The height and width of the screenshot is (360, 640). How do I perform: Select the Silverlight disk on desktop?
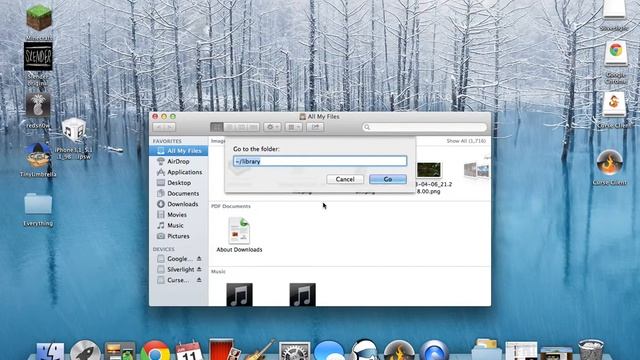pyautogui.click(x=614, y=10)
